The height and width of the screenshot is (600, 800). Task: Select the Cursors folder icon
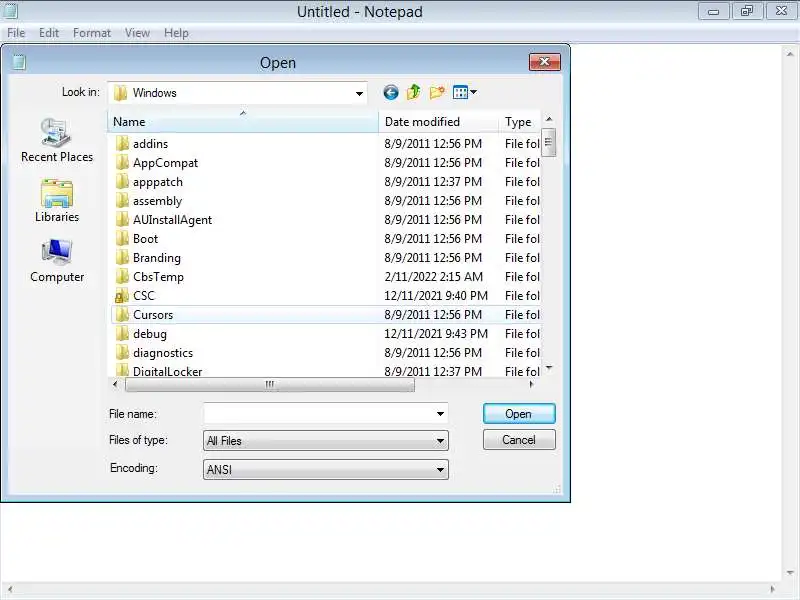(122, 315)
